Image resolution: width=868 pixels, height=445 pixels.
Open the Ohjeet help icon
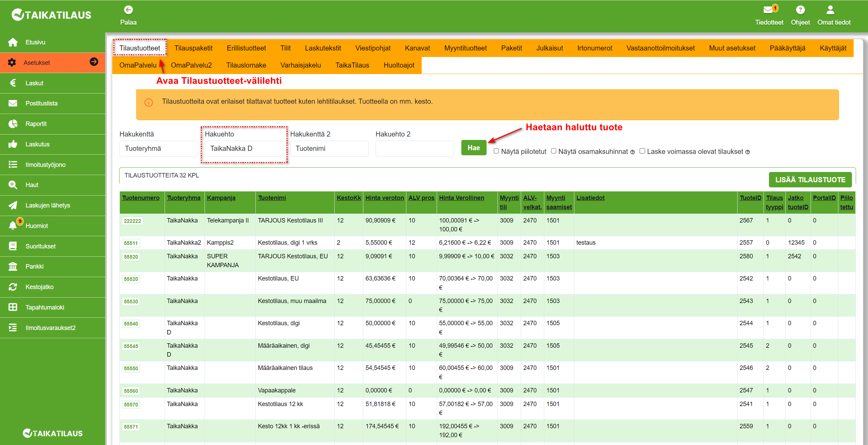(800, 10)
